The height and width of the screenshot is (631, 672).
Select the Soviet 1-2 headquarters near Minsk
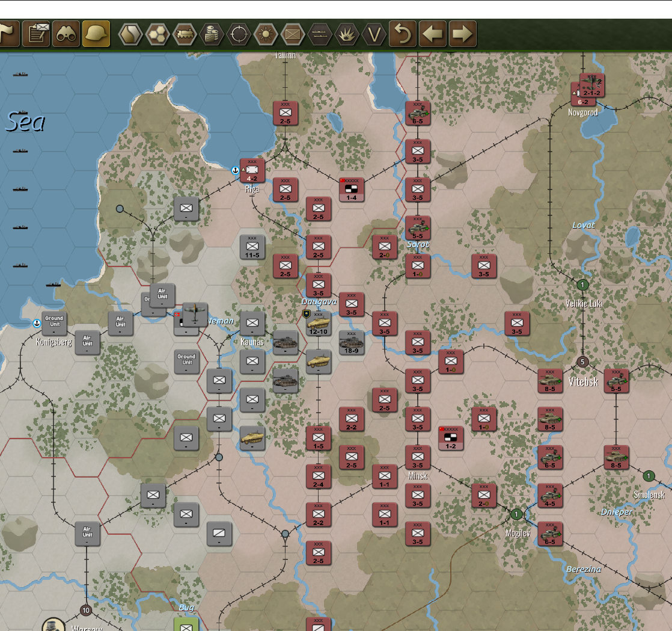click(x=450, y=438)
